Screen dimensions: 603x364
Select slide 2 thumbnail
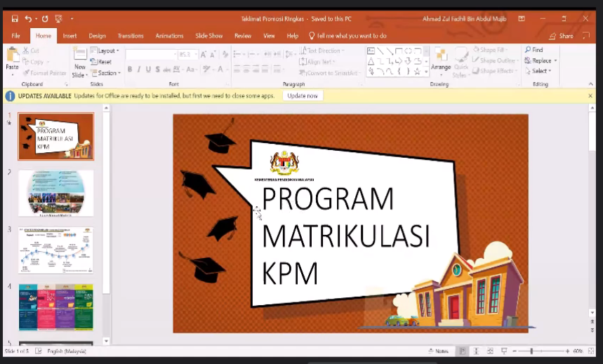tap(55, 194)
